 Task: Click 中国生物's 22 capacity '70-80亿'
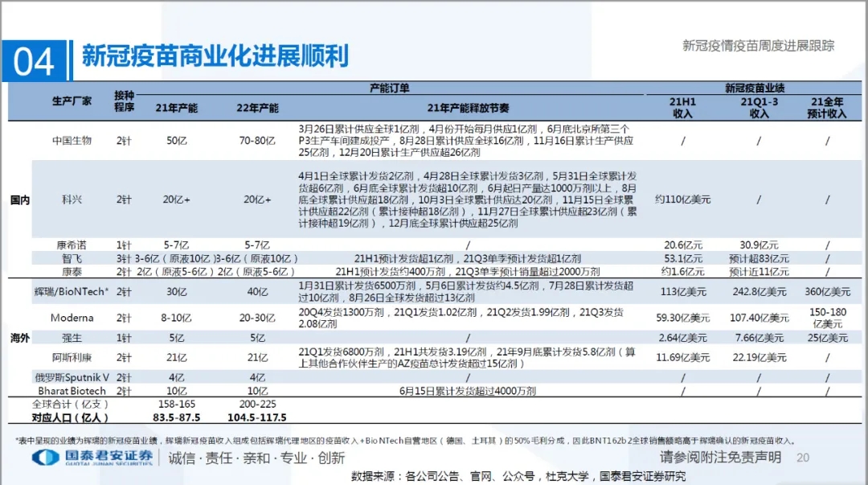pyautogui.click(x=257, y=141)
